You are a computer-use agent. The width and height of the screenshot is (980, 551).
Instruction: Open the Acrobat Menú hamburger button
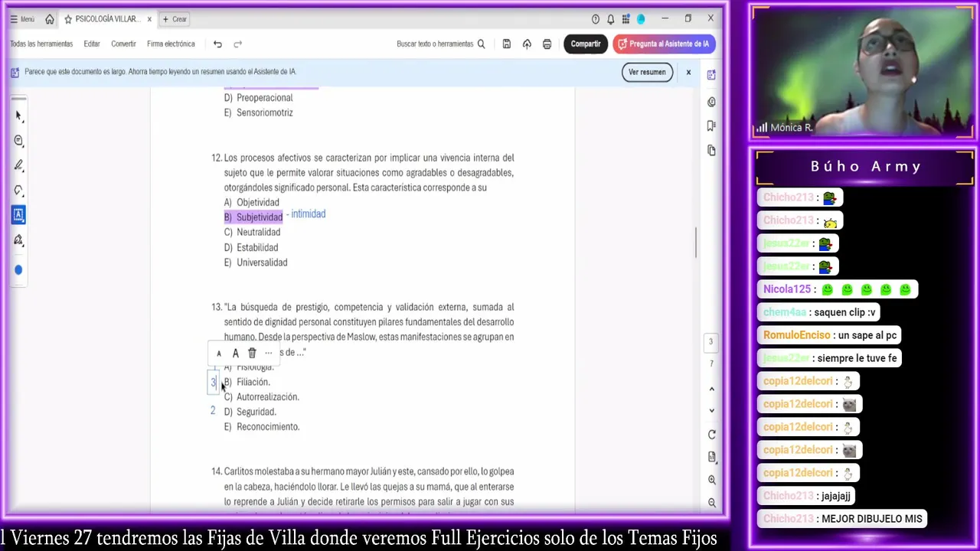tap(22, 19)
